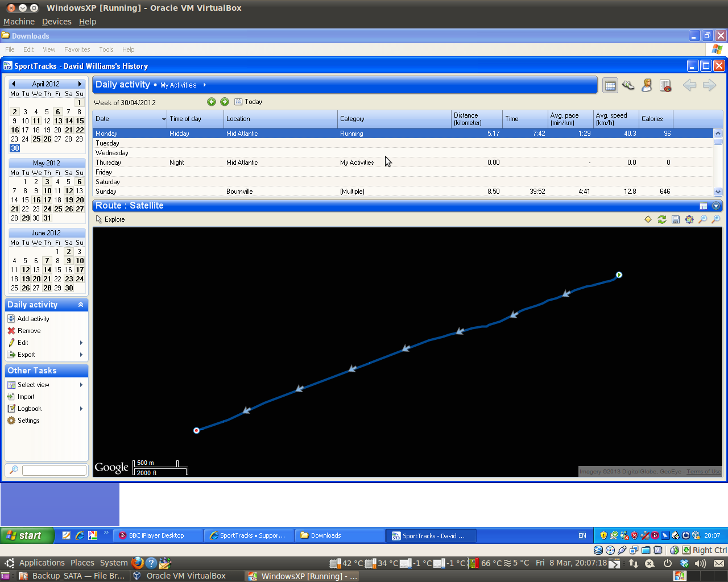Screen dimensions: 728x582
Task: Switch to BBC iPlayer Desktop taskbar item
Action: pos(158,535)
